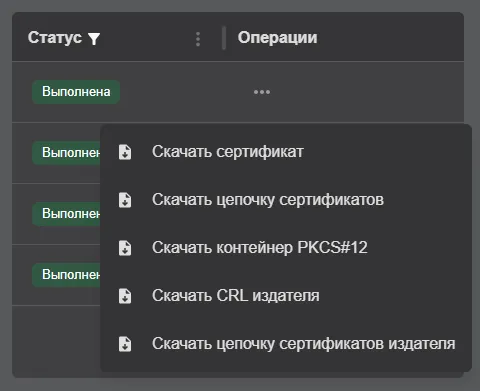Open the three-dot operations menu in first row
This screenshot has width=480, height=391.
tap(262, 92)
